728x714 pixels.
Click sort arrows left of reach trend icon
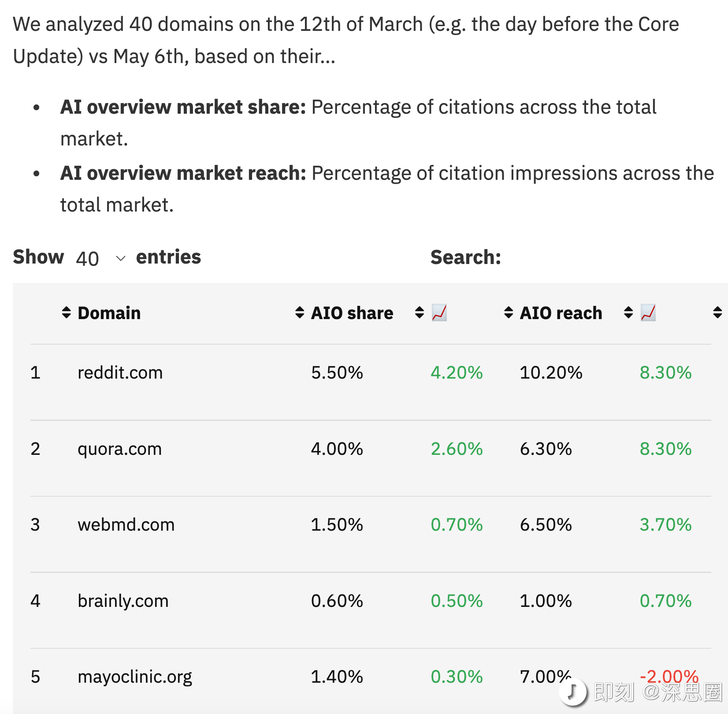tap(628, 312)
